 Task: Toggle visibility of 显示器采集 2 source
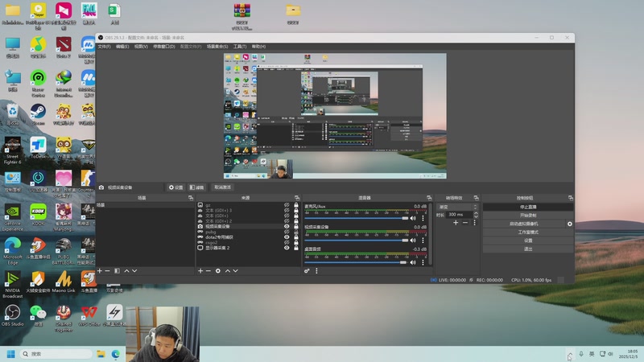pyautogui.click(x=287, y=248)
